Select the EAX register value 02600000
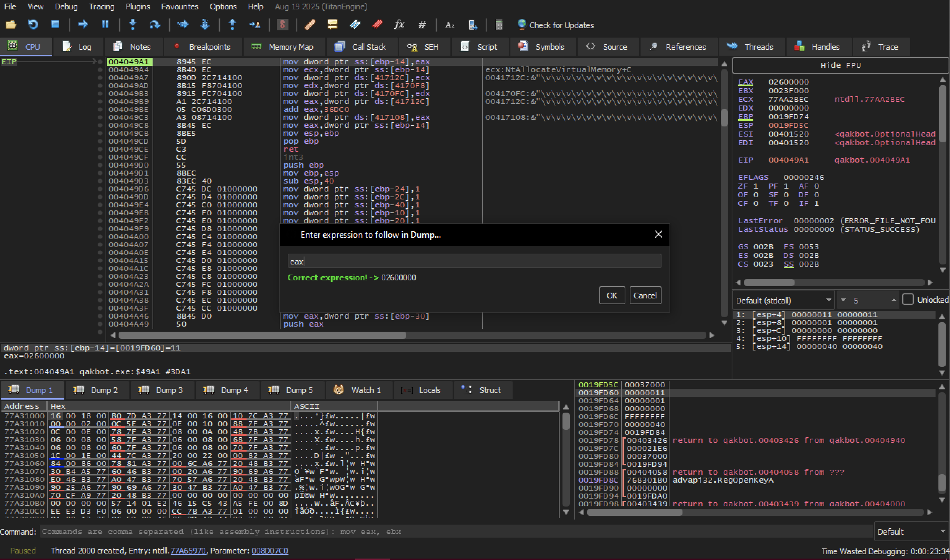The width and height of the screenshot is (950, 560). [788, 82]
